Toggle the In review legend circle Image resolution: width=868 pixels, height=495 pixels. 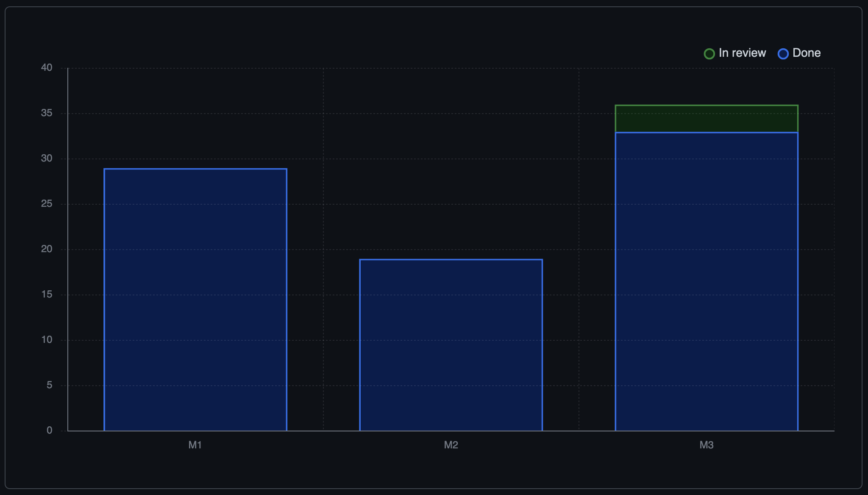(709, 54)
